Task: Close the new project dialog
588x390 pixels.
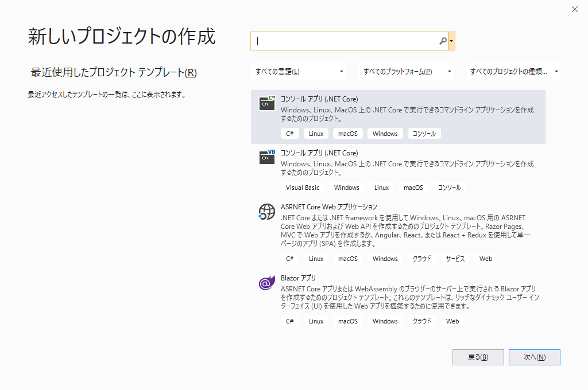Action: coord(574,9)
